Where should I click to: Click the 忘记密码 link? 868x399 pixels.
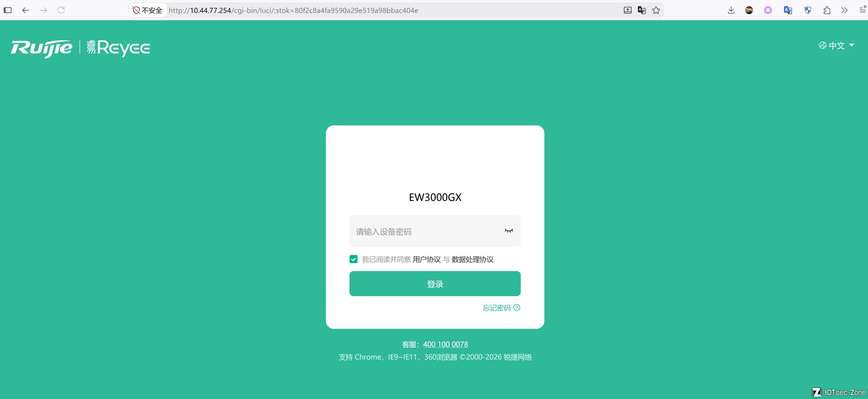point(497,308)
